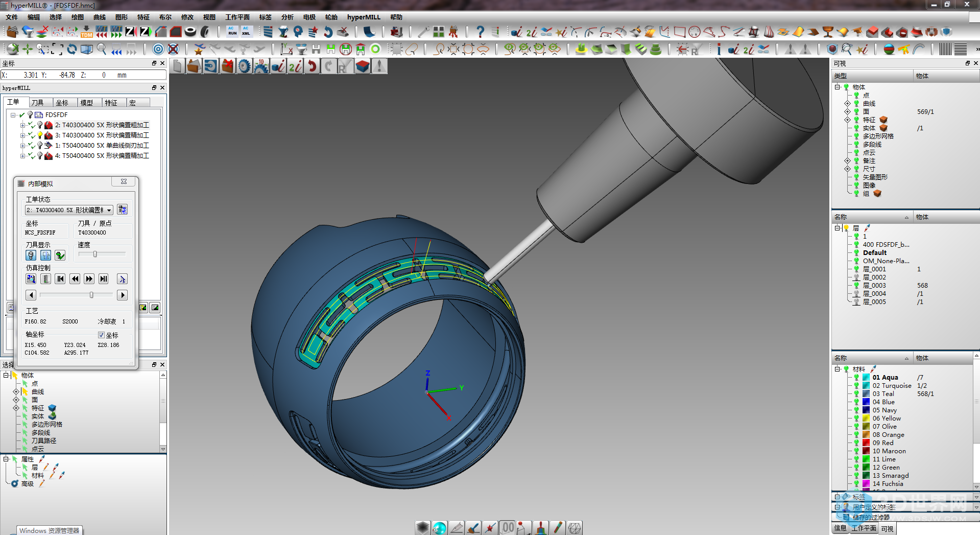Screen dimensions: 980x535
Task: Collapse the 属性 node in selection panel
Action: 6,459
